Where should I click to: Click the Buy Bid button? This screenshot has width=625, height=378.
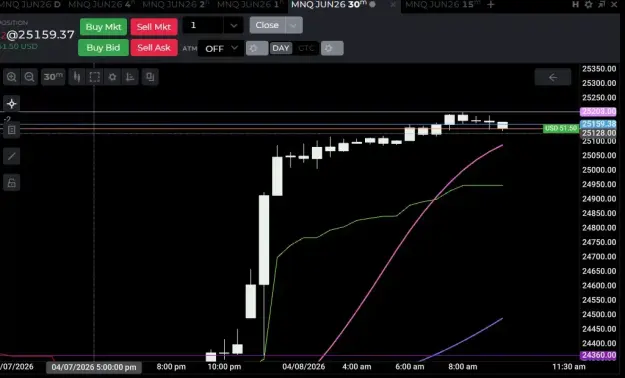pyautogui.click(x=103, y=47)
